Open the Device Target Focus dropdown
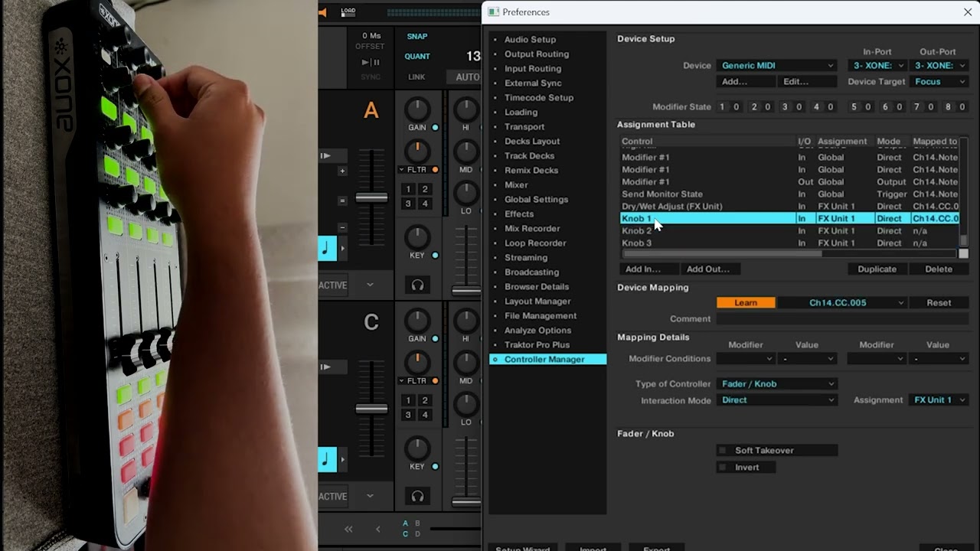 939,81
